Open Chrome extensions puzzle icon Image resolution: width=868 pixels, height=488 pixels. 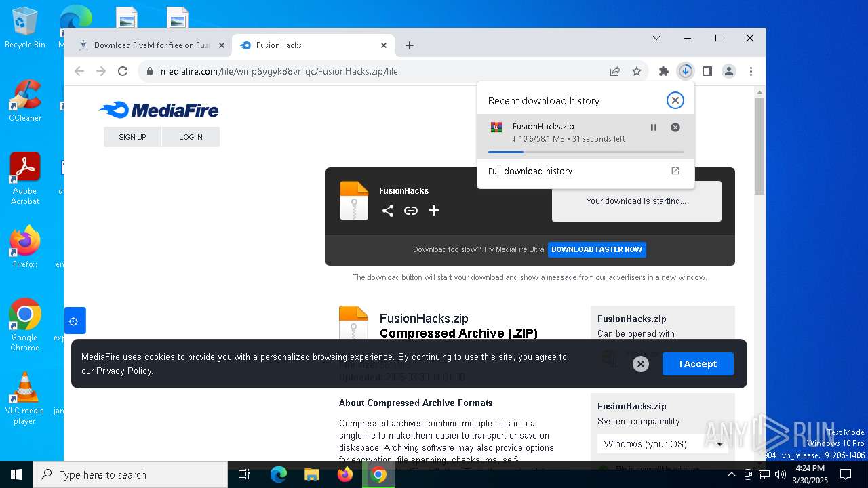tap(664, 71)
